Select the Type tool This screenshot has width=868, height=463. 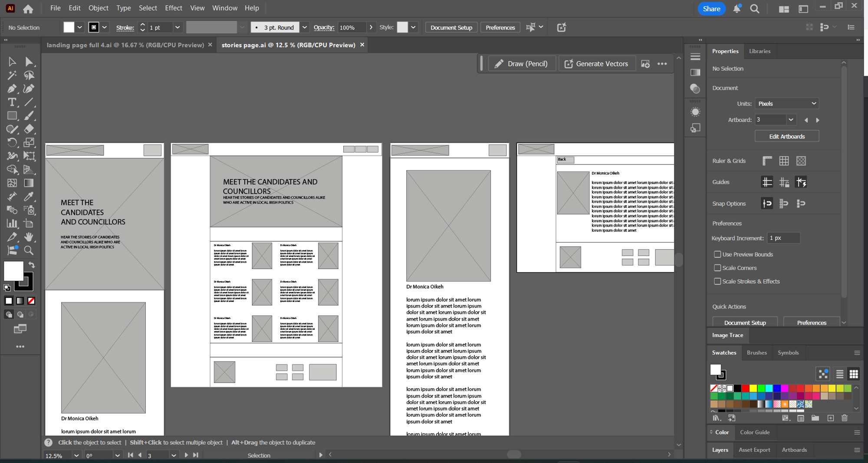[x=12, y=102]
